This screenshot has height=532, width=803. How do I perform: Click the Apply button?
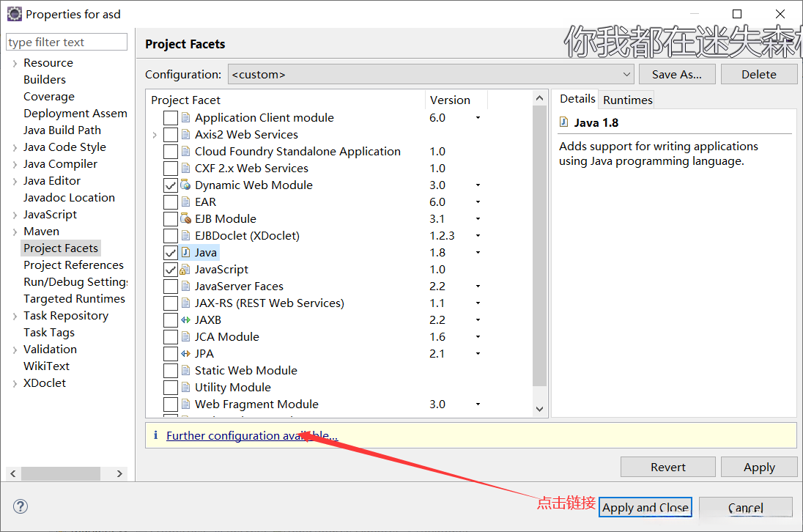pyautogui.click(x=759, y=467)
